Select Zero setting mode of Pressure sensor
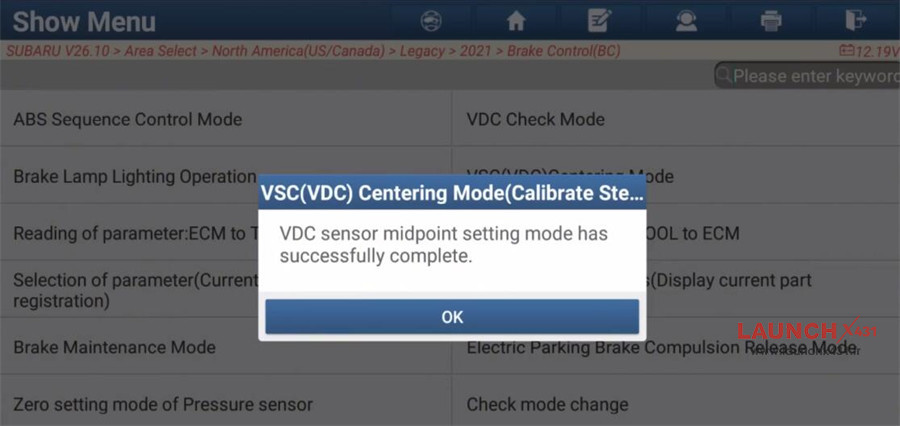Screen dimensions: 900x426 coord(163,405)
